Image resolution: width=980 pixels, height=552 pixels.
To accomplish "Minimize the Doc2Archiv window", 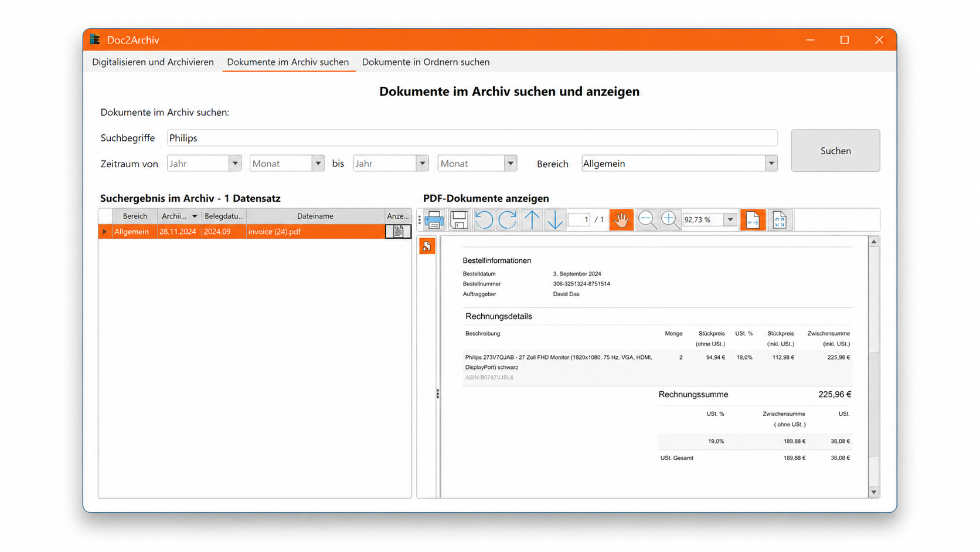I will [810, 40].
